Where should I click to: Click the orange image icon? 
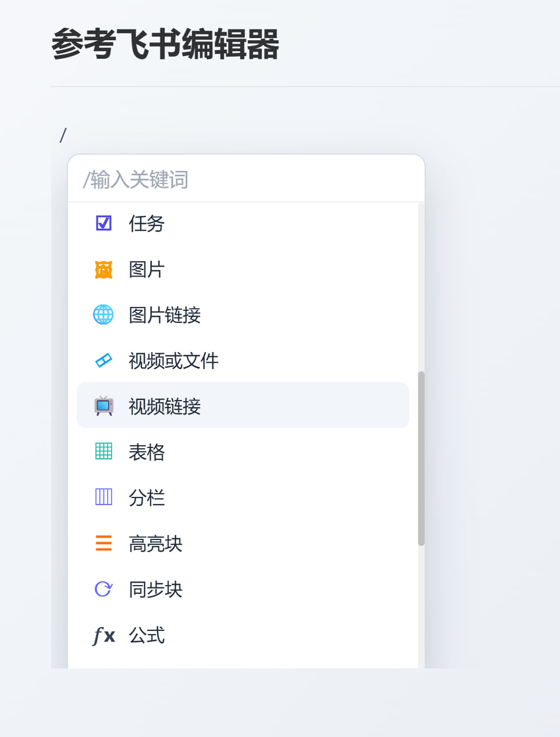[104, 269]
